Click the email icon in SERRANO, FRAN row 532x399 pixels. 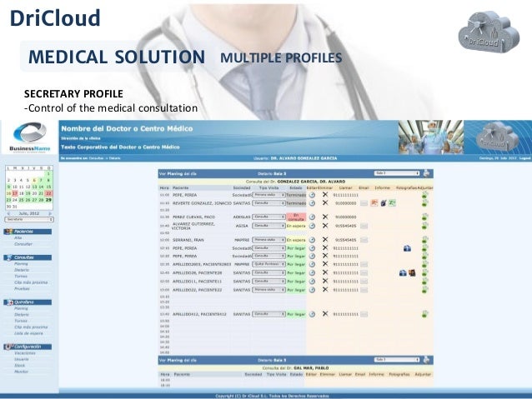click(364, 240)
